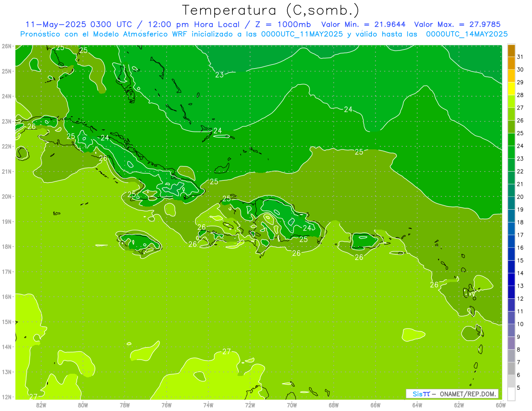The height and width of the screenshot is (411, 532).
Task: Click the '70W' longitude axis label
Action: 292,405
